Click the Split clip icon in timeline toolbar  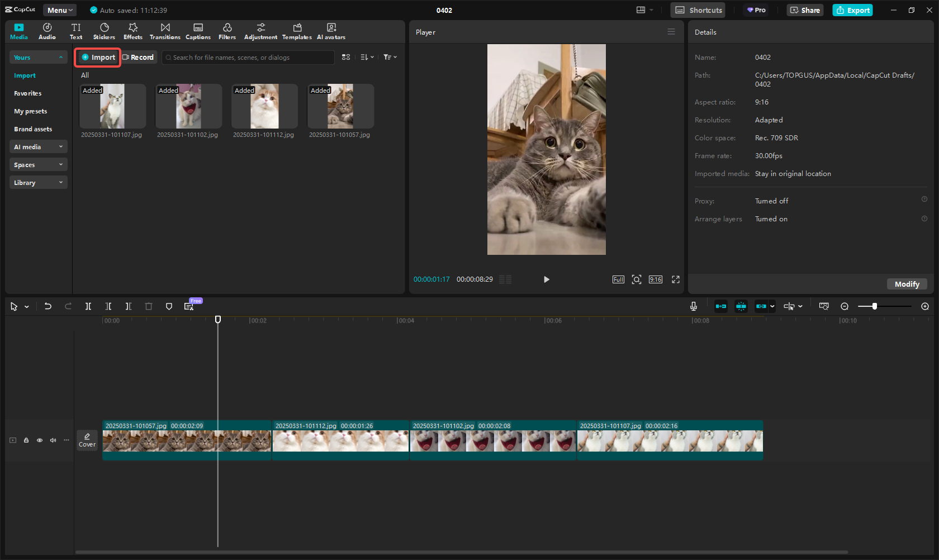click(x=88, y=306)
